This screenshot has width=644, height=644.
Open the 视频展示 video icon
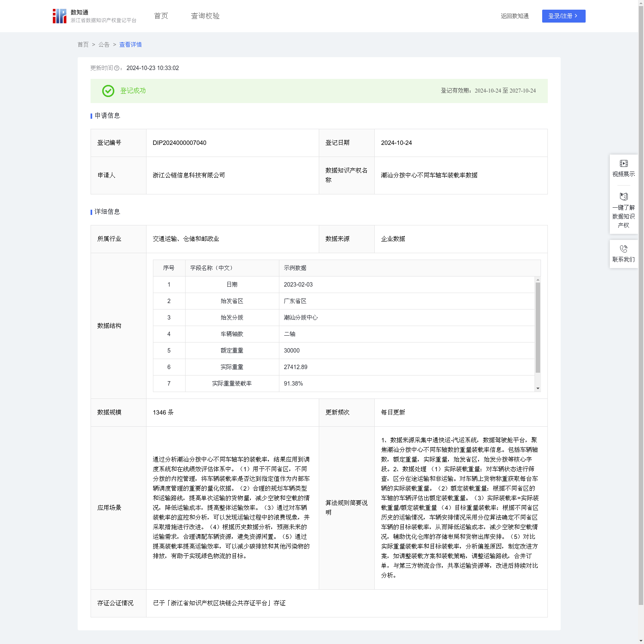tap(623, 163)
